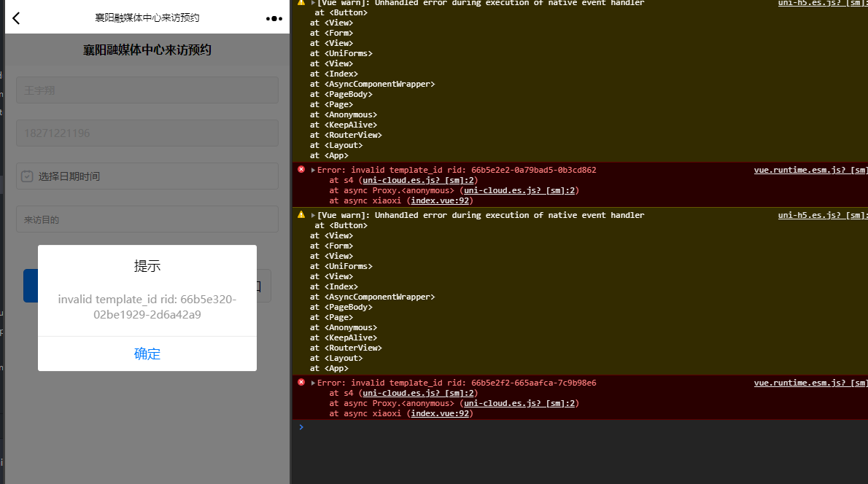
Task: Click the page heading 襄阳融媒体中心来访预约
Action: [147, 50]
